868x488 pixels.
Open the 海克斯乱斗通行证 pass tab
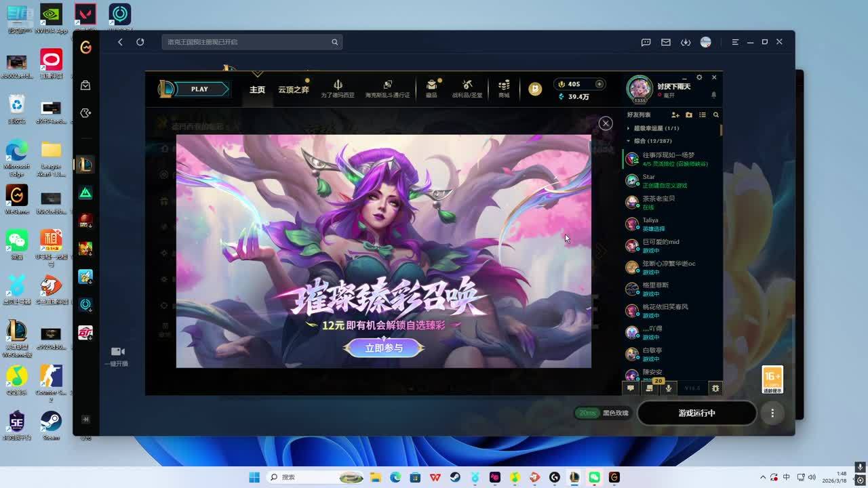point(387,89)
